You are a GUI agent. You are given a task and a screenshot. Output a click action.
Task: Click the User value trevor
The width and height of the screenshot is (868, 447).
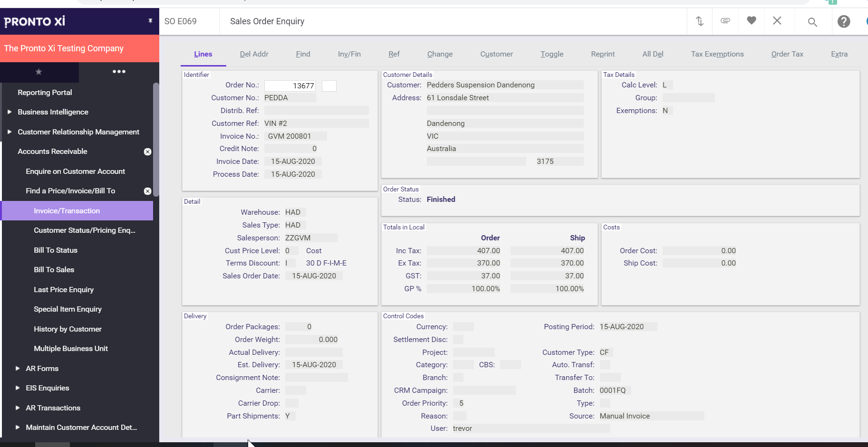[x=463, y=428]
